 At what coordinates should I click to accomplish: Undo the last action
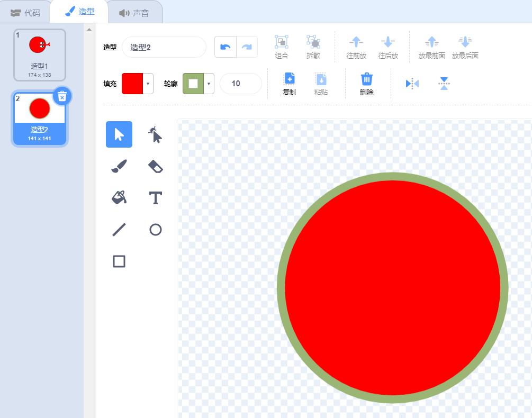[x=226, y=47]
